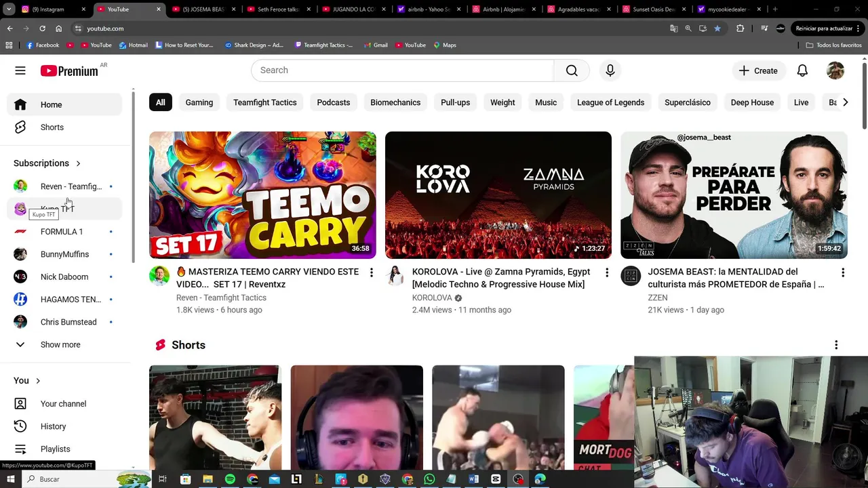Open the KOROLOVA Zamna Pyramids thumbnail

point(498,195)
